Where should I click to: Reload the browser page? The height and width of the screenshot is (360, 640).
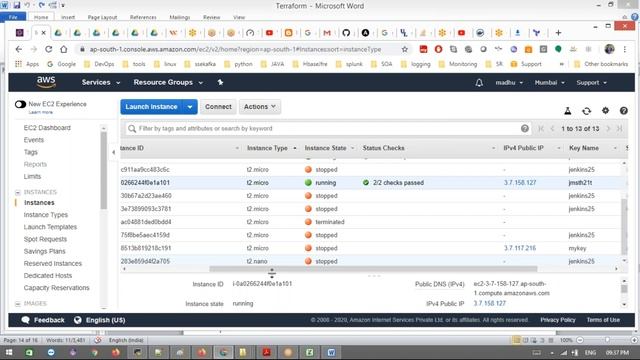[x=49, y=49]
